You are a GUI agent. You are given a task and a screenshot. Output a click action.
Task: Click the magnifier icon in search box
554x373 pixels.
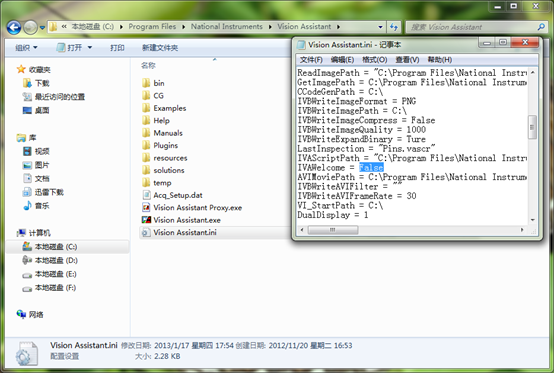click(x=541, y=27)
